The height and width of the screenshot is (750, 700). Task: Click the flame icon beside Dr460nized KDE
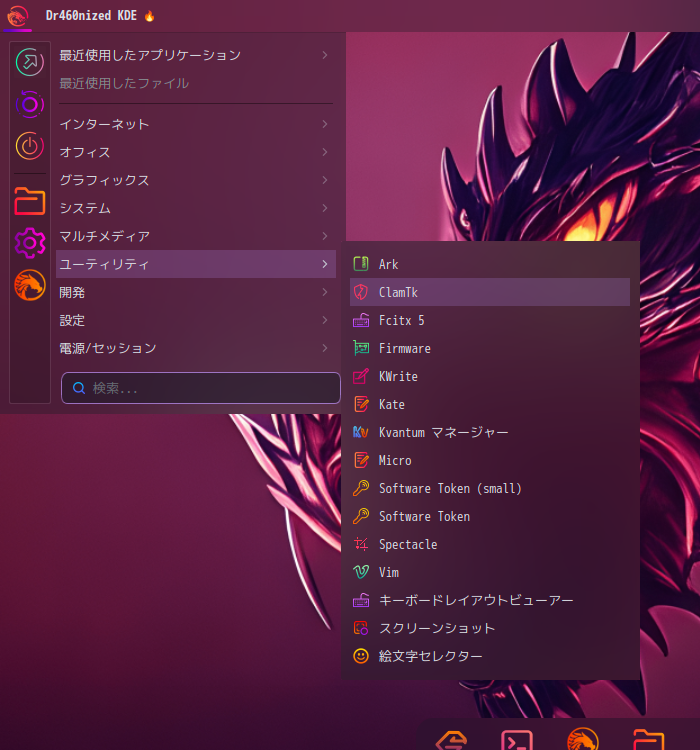[149, 16]
